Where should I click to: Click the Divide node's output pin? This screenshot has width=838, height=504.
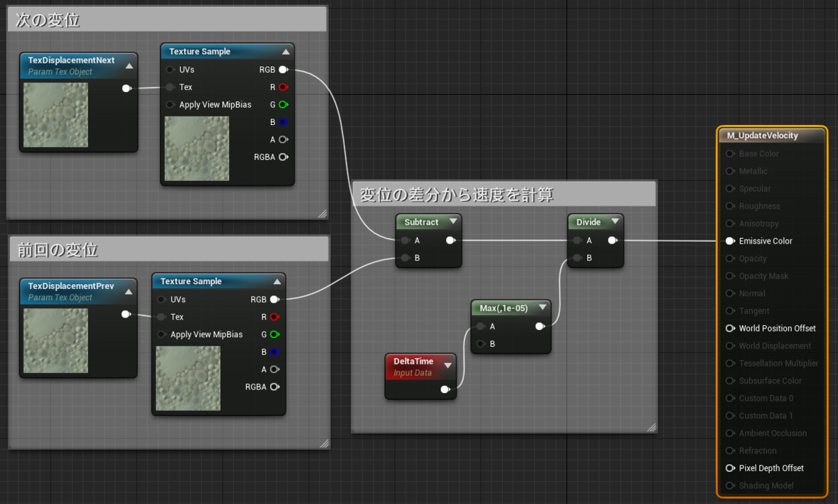pyautogui.click(x=612, y=241)
